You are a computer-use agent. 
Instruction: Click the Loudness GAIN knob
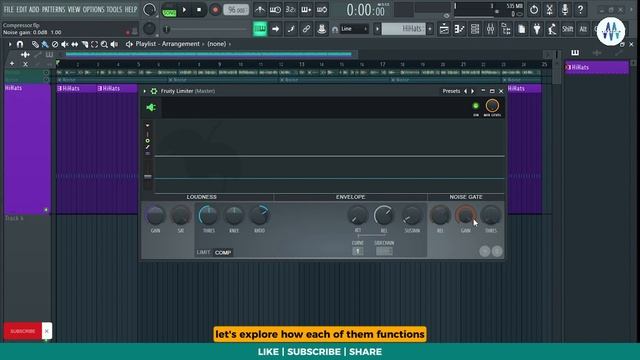pos(156,215)
